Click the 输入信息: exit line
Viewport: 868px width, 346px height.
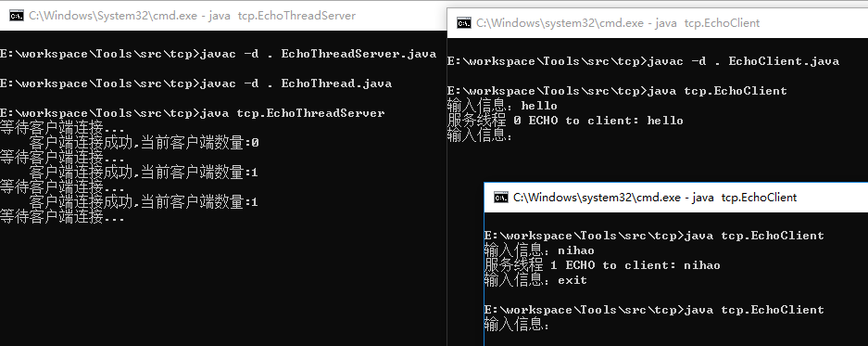(535, 280)
